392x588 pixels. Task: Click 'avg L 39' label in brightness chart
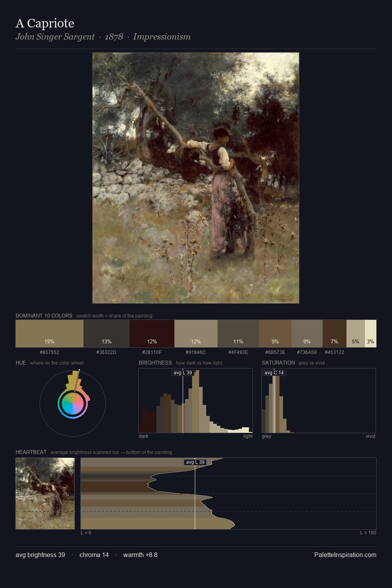click(x=183, y=373)
